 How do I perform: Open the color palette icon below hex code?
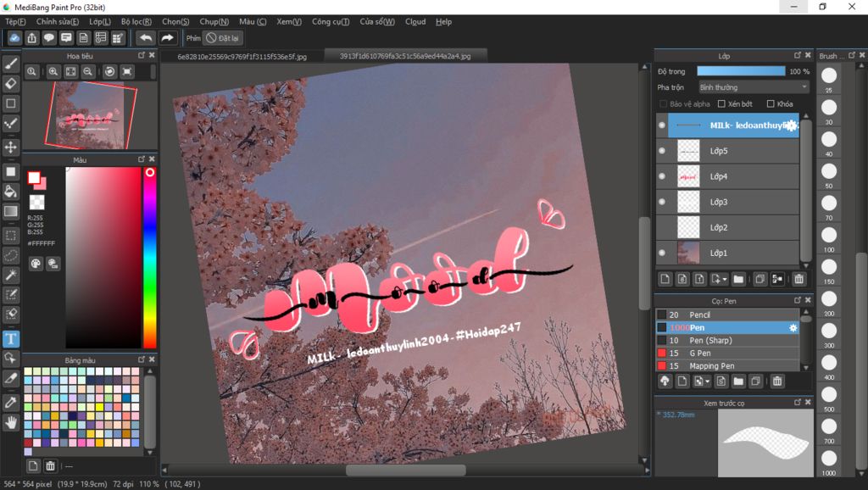click(x=36, y=264)
